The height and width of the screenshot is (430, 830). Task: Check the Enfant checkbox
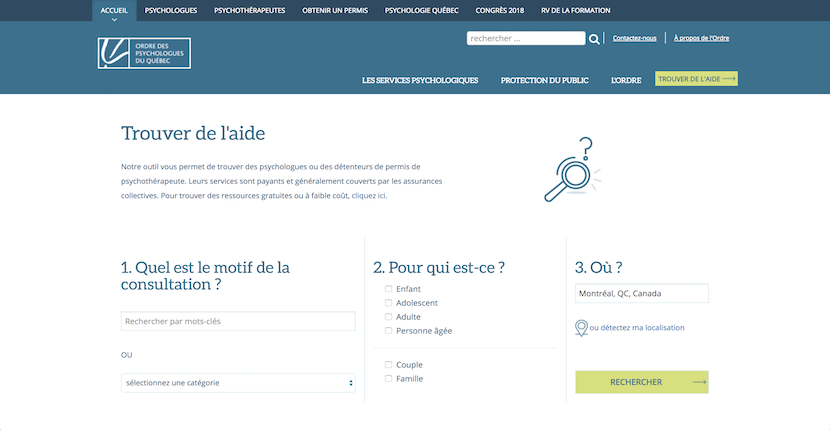click(388, 289)
